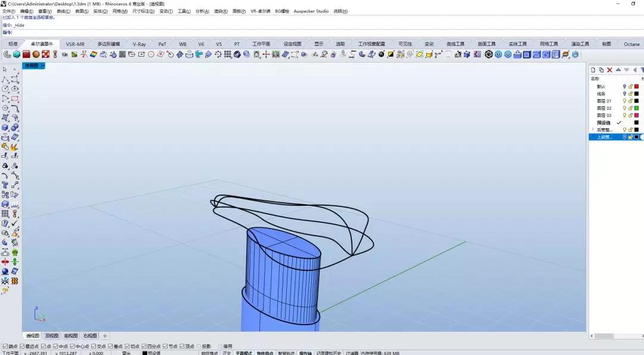
Task: Click 过滤器 in the status bar
Action: [352, 353]
